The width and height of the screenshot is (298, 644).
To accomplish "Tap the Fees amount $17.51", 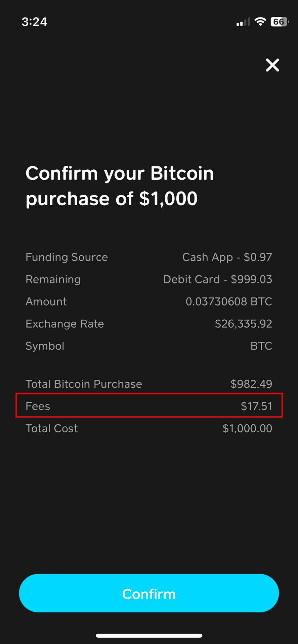I will (256, 406).
